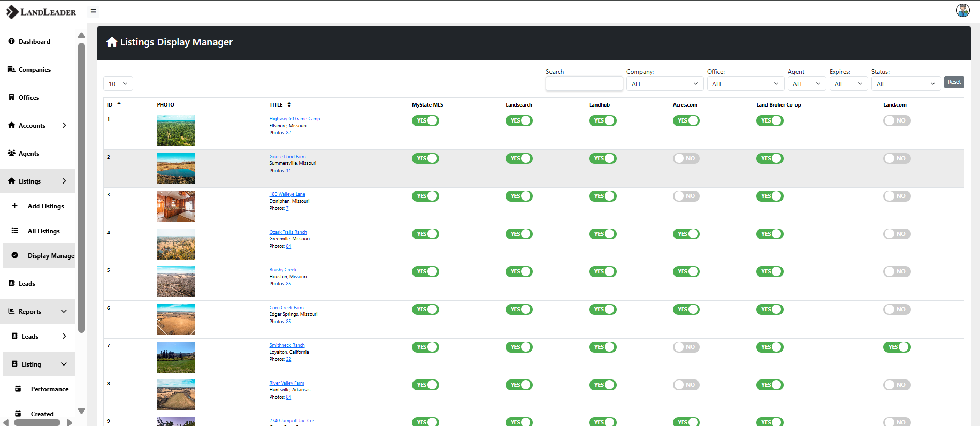This screenshot has width=980, height=426.
Task: Click the icon beside Created
Action: pyautogui.click(x=18, y=414)
